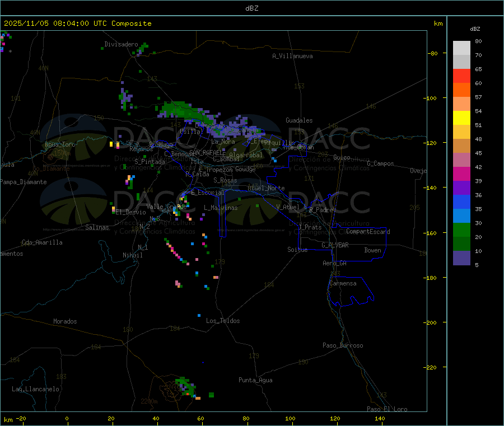504x426 pixels.
Task: Click the Nihuil label
Action: click(132, 255)
